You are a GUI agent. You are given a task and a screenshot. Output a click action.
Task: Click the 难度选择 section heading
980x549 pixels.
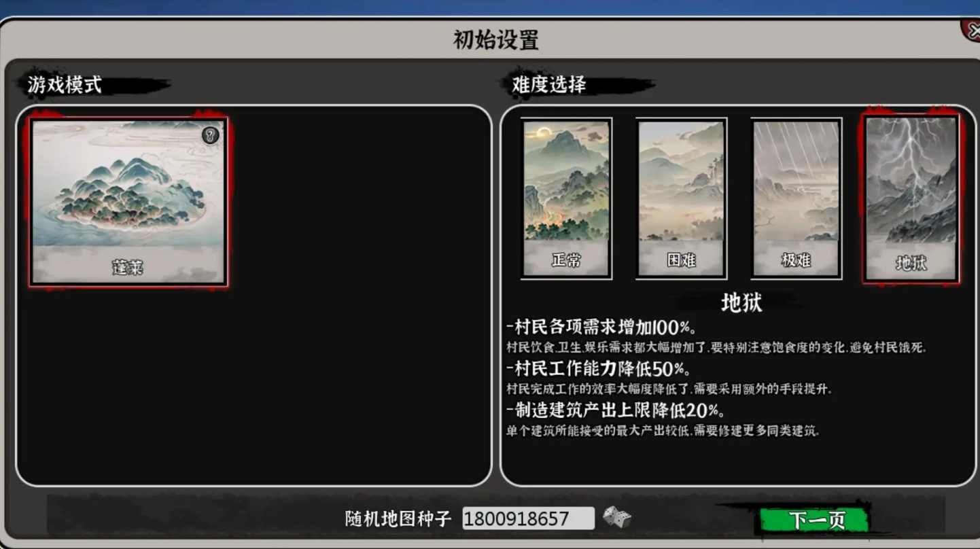tap(548, 85)
